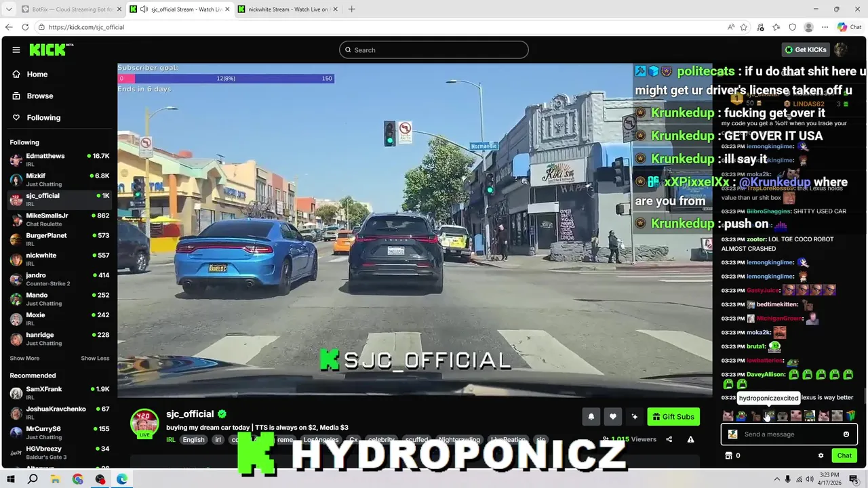Open MrCurryS6 recommended channel
The height and width of the screenshot is (488, 868).
click(x=60, y=432)
